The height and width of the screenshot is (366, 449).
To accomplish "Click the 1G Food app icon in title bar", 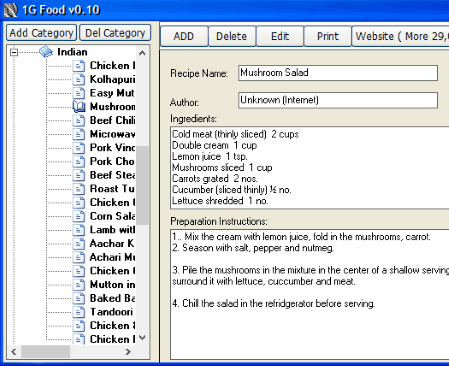I will click(10, 10).
